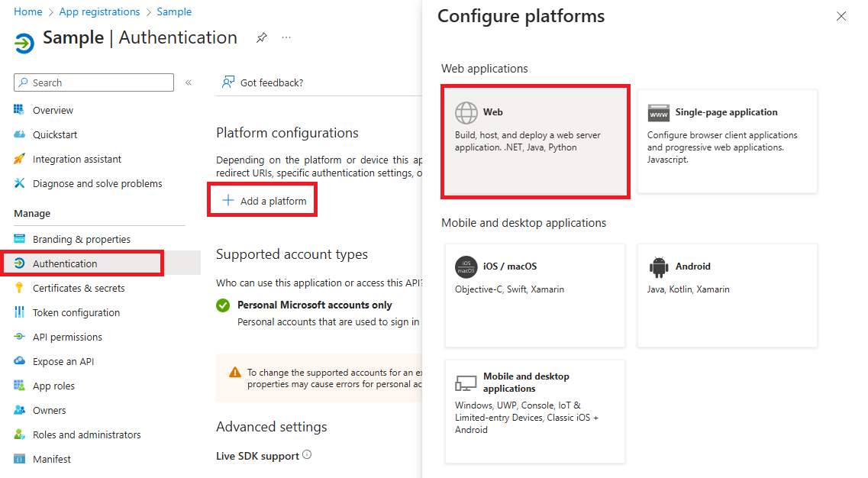Click the Token configuration bars icon
Viewport: 868px width, 478px height.
[x=19, y=312]
